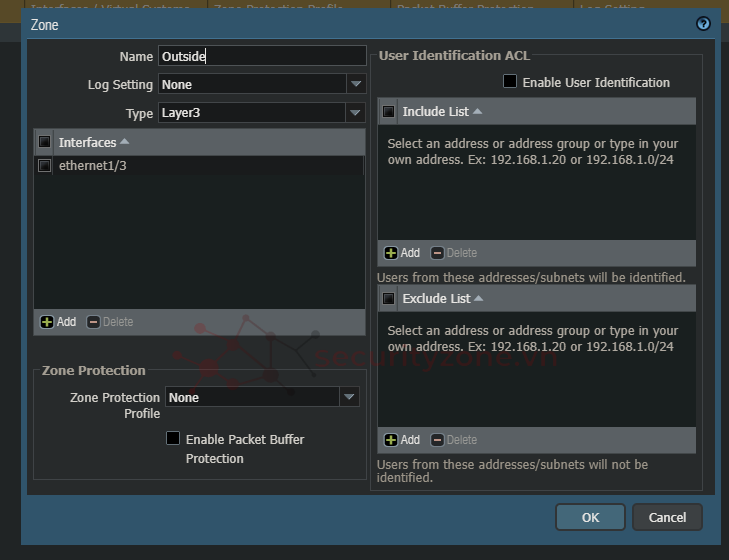Click Add icon under Exclude List

[x=391, y=440]
